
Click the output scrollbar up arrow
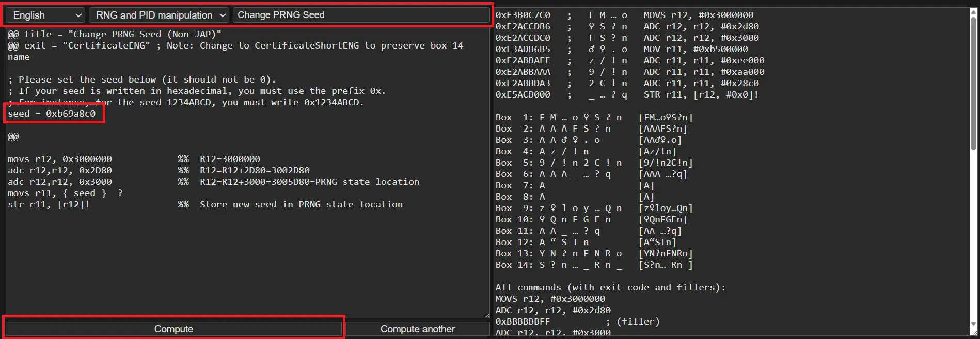[974, 12]
